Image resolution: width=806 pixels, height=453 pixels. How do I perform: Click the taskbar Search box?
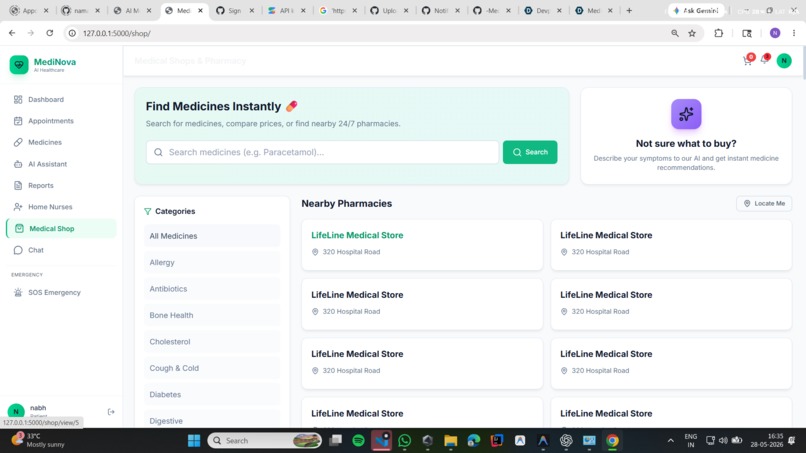pyautogui.click(x=264, y=441)
